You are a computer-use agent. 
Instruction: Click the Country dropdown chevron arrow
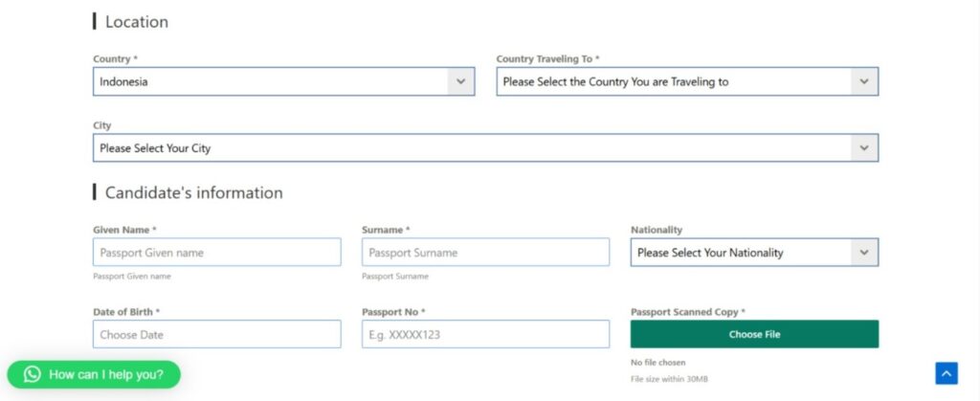pos(461,82)
